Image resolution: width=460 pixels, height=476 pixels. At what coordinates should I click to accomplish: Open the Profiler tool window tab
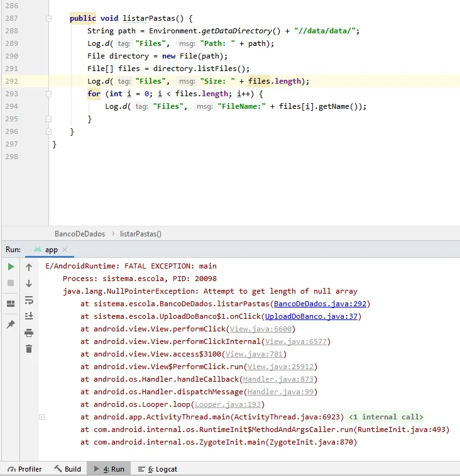coord(25,469)
